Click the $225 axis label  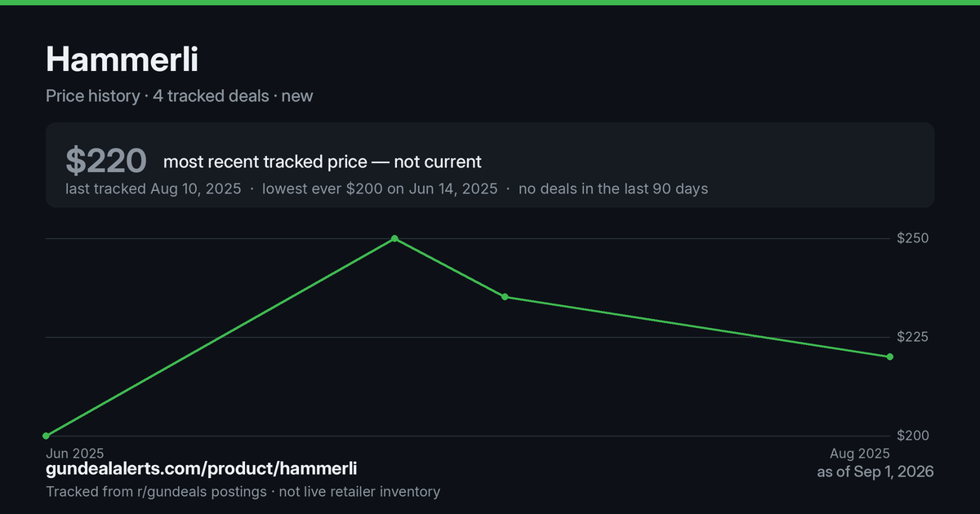[x=913, y=337]
